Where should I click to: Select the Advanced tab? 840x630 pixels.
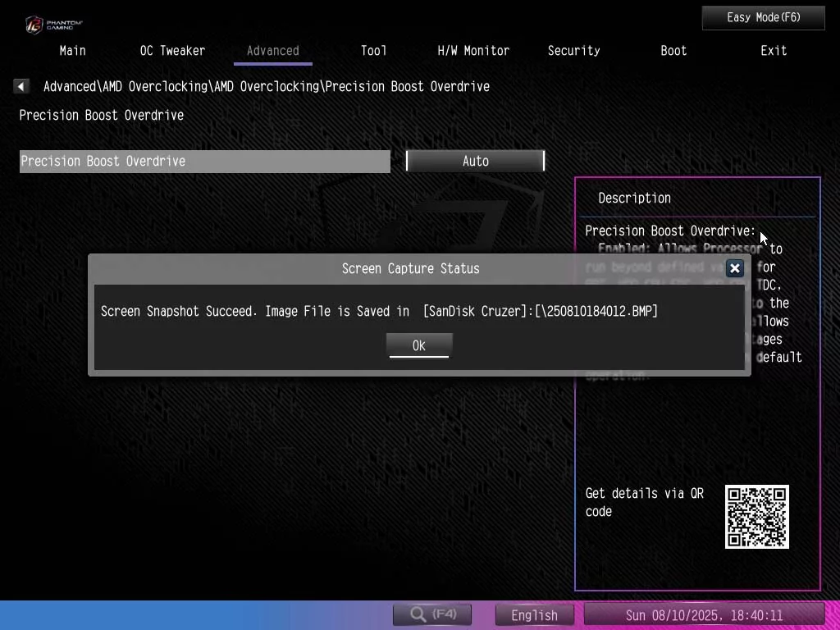tap(272, 51)
